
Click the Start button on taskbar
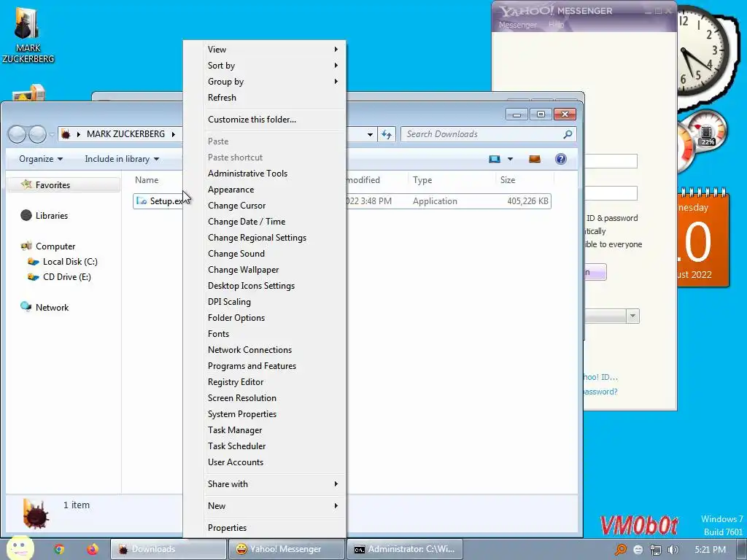pos(20,548)
